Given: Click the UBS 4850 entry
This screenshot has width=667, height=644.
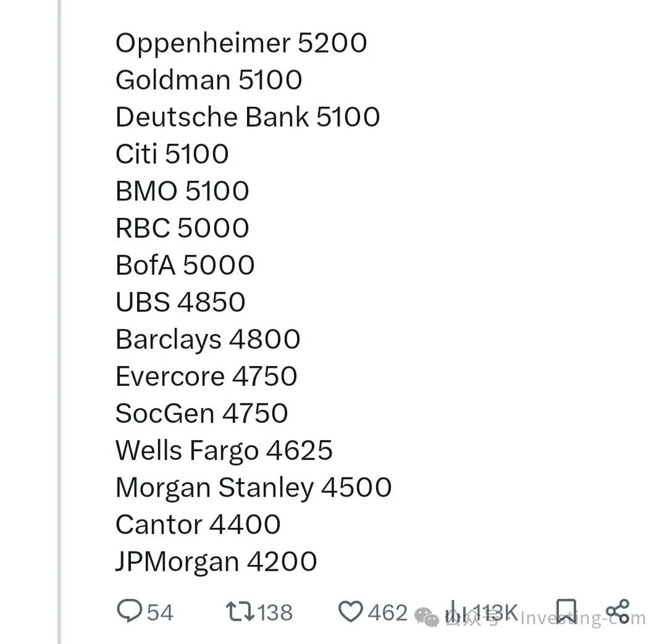Looking at the screenshot, I should 180,303.
